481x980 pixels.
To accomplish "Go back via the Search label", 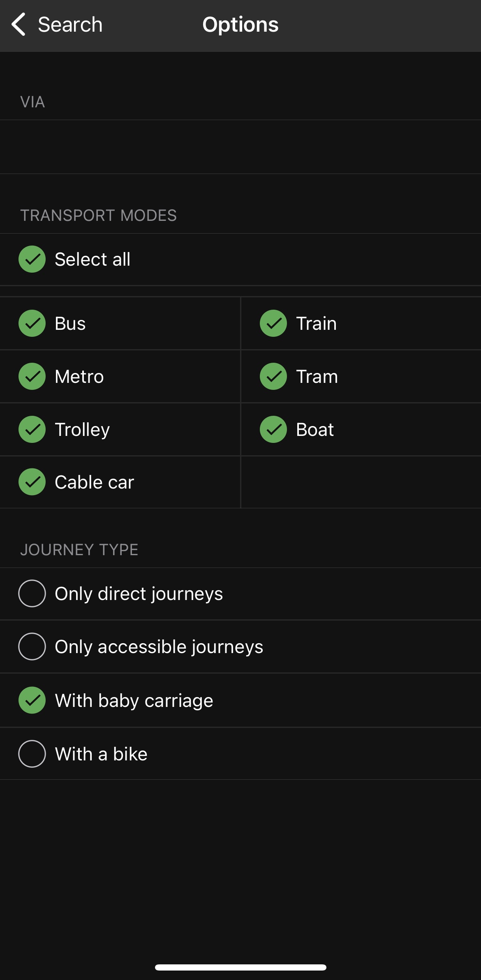I will [x=70, y=25].
